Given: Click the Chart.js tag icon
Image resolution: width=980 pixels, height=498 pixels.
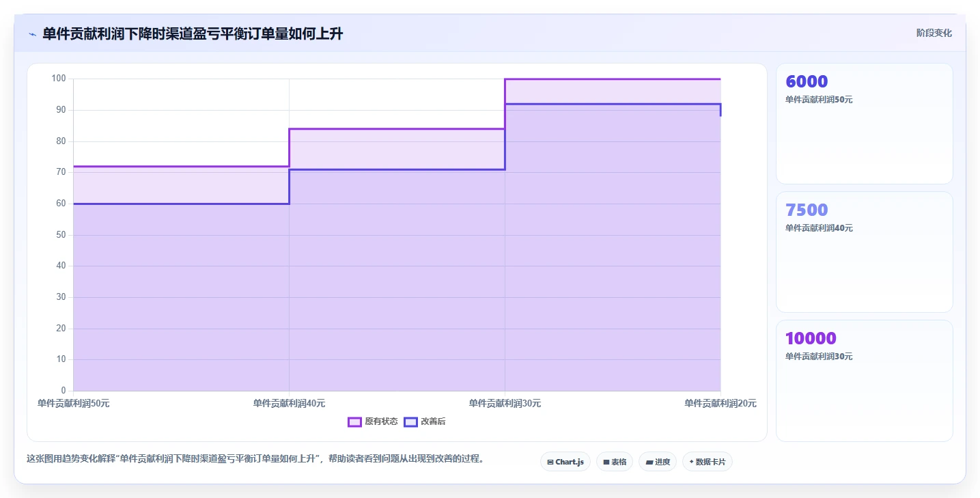Looking at the screenshot, I should tap(550, 462).
